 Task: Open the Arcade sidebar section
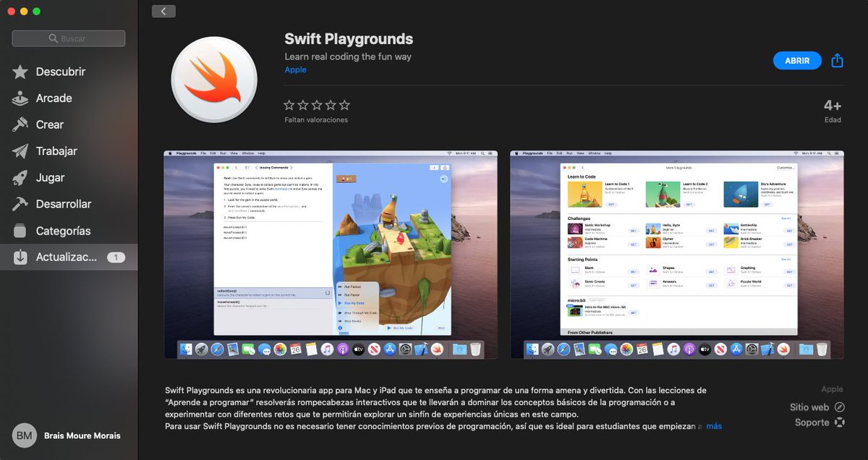point(69,98)
